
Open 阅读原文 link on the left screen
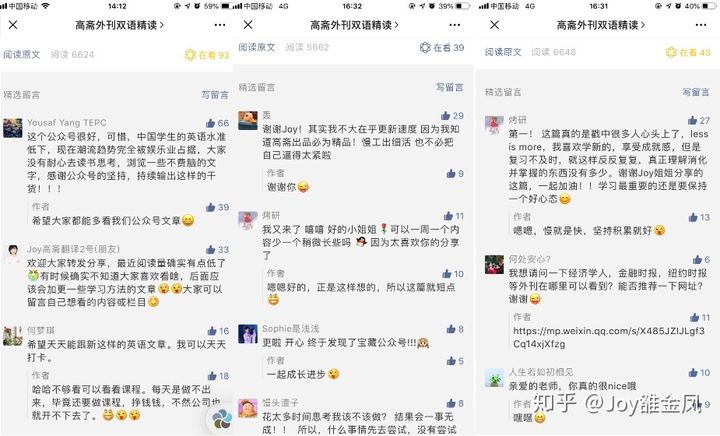[x=22, y=55]
